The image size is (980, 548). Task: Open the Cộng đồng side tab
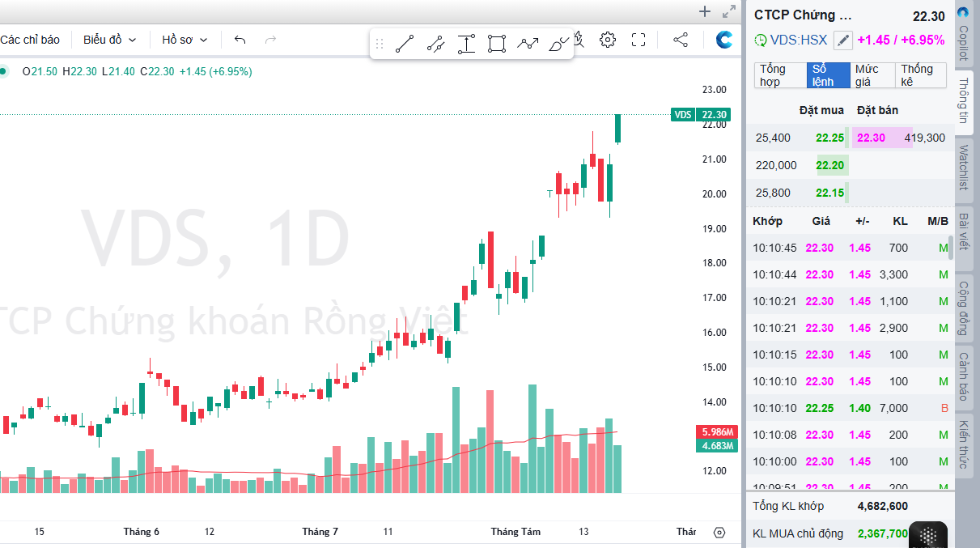click(x=963, y=308)
